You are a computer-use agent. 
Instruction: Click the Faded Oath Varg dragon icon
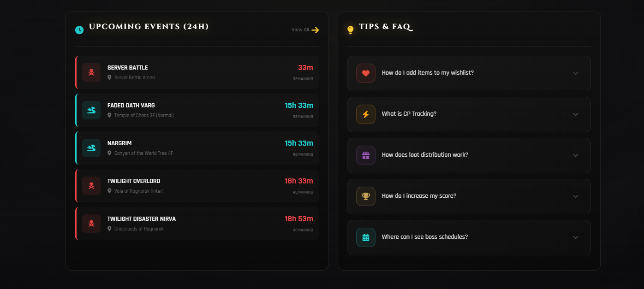point(91,110)
